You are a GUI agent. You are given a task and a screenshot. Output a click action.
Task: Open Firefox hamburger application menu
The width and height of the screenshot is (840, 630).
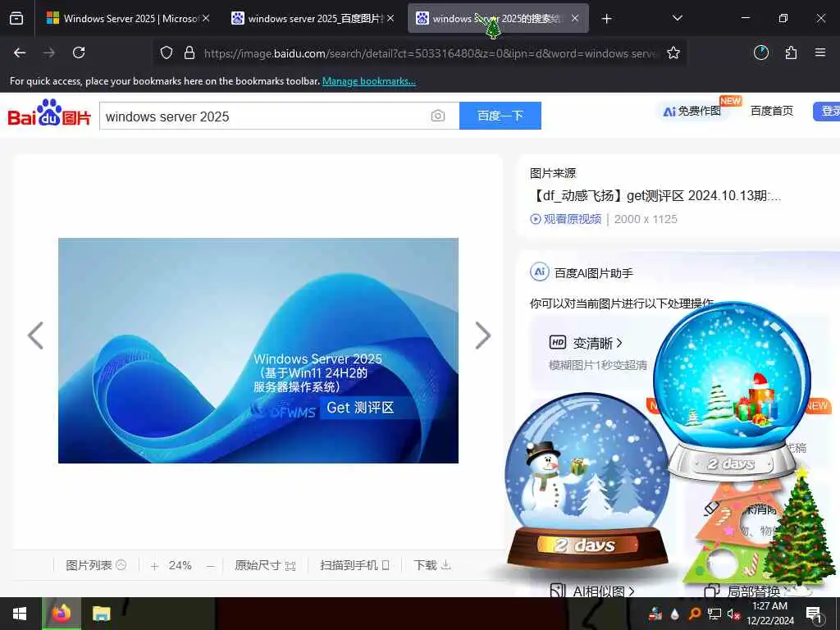point(820,52)
